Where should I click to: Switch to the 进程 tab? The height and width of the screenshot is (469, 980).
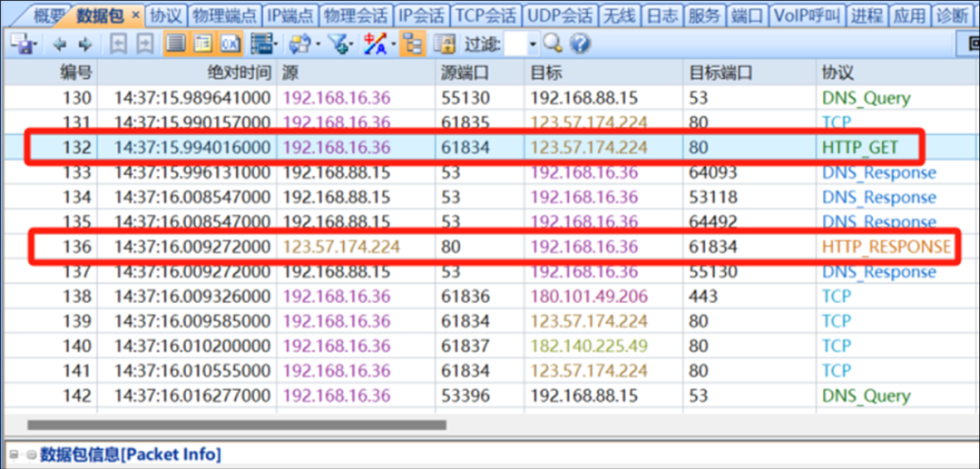pyautogui.click(x=867, y=15)
